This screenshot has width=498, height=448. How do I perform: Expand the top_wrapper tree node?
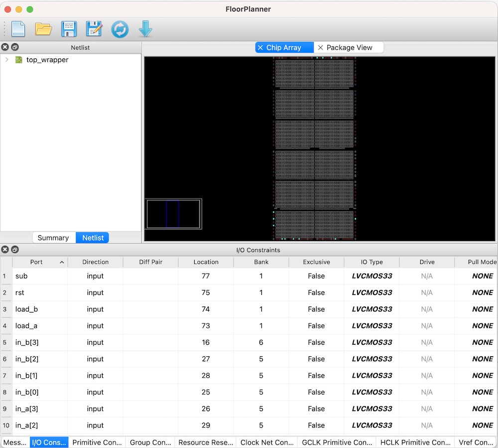click(x=6, y=60)
